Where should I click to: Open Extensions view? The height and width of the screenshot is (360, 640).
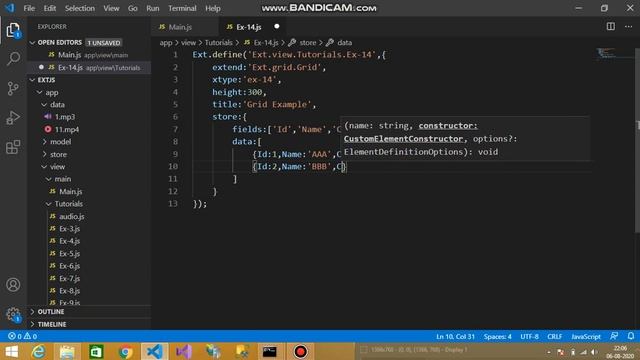point(13,147)
